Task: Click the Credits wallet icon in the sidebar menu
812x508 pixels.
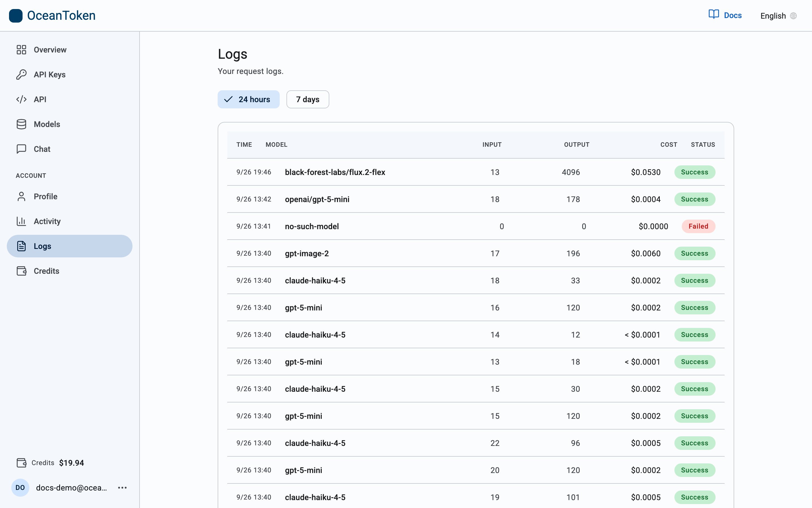Action: [21, 271]
